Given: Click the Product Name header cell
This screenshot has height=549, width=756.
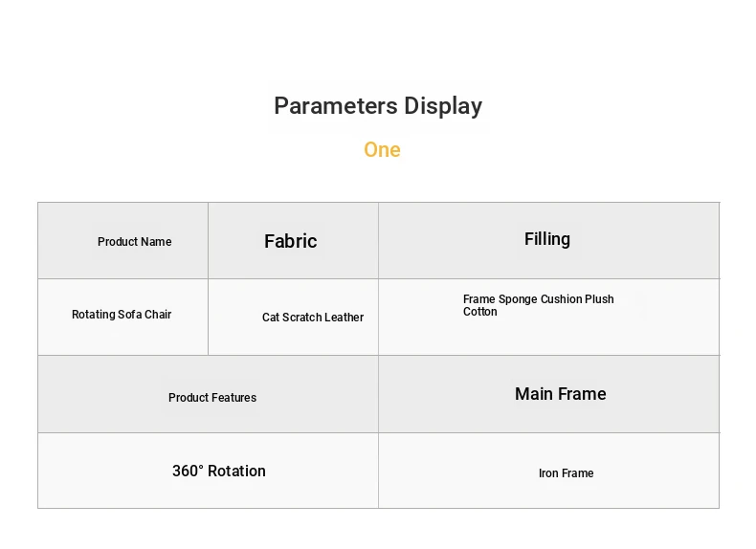Looking at the screenshot, I should pyautogui.click(x=122, y=240).
